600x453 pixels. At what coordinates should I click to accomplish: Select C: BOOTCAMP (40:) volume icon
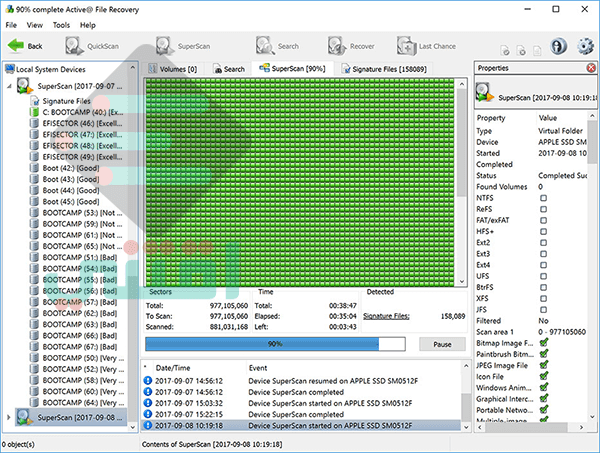point(34,112)
